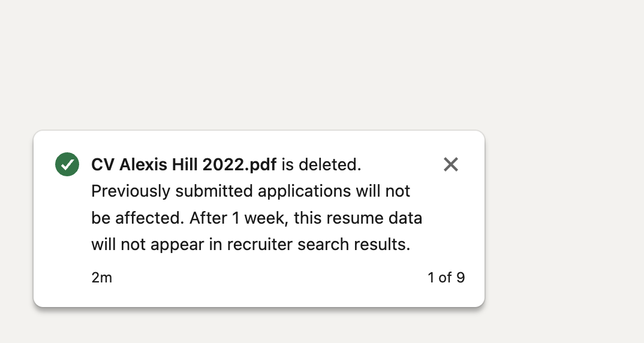
Task: Click the word 'Hill' in the bold file name
Action: (186, 164)
